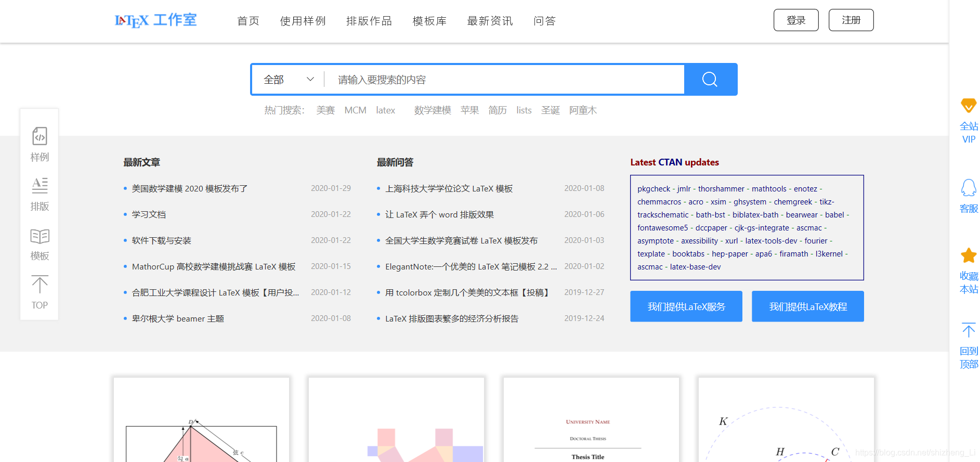The image size is (980, 462).
Task: Click hot search term MCM
Action: (x=356, y=110)
